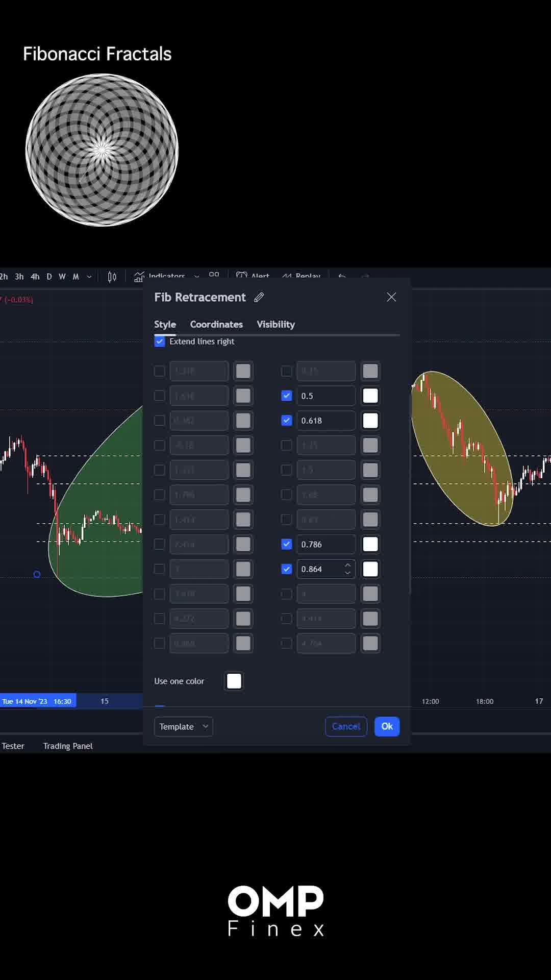Viewport: 551px width, 980px height.
Task: Switch to the Visibility tab
Action: (x=275, y=324)
